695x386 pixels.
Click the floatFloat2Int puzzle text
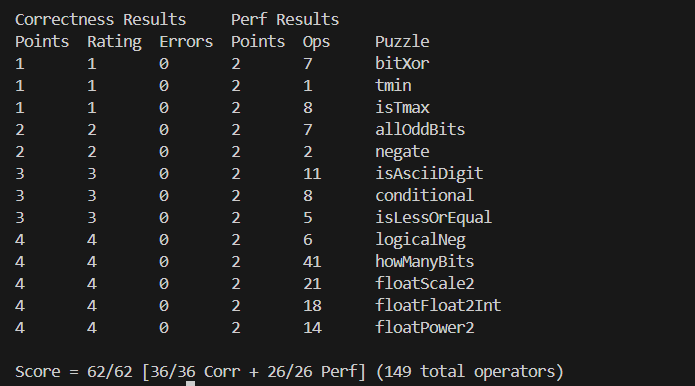click(x=438, y=305)
